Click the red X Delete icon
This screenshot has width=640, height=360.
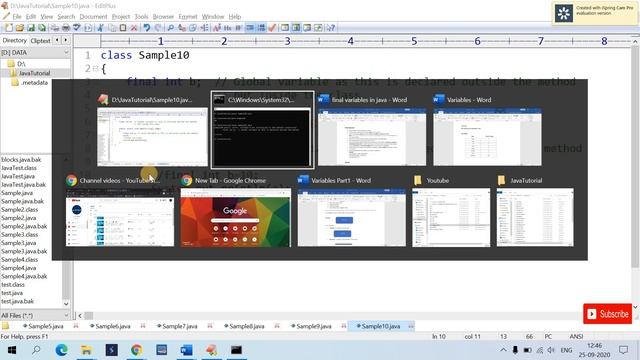(134, 28)
